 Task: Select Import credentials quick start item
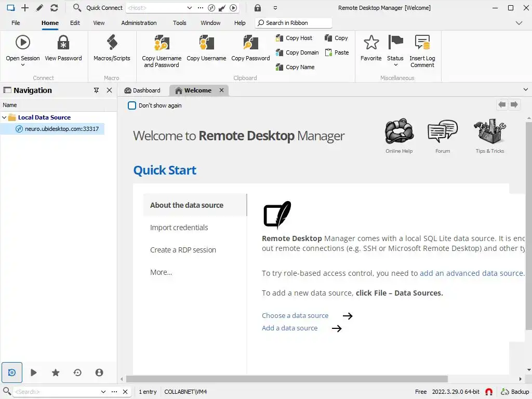point(179,228)
